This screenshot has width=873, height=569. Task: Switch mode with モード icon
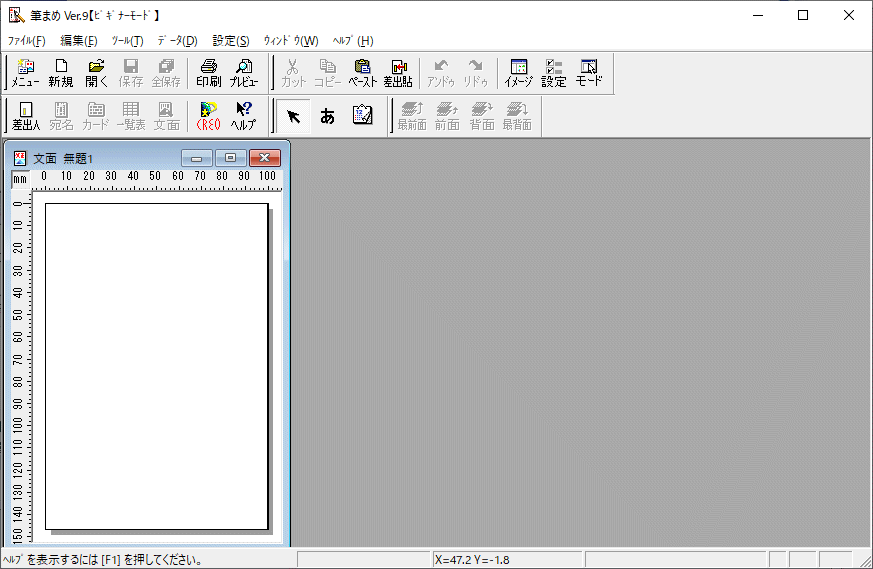[588, 73]
